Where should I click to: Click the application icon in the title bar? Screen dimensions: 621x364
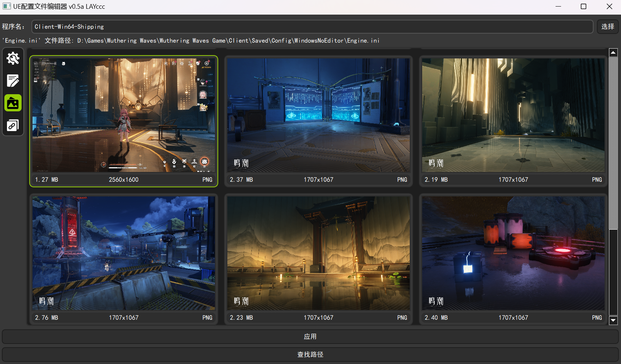point(7,6)
